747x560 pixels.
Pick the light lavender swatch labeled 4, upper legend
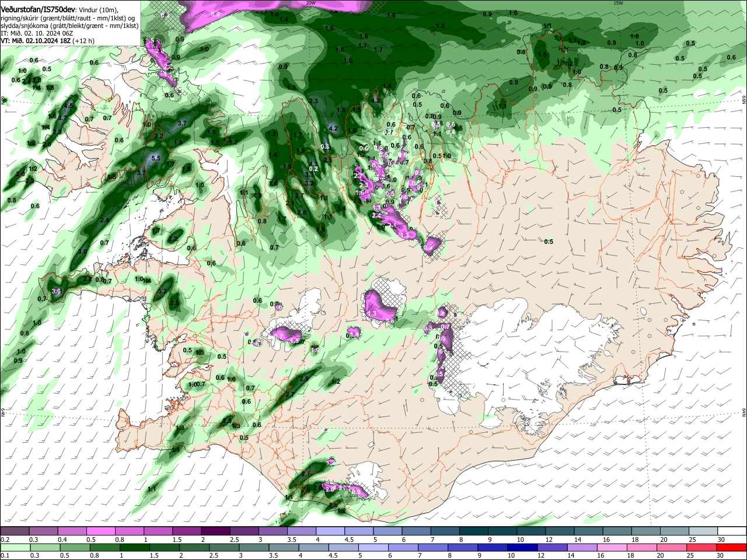tap(330, 531)
